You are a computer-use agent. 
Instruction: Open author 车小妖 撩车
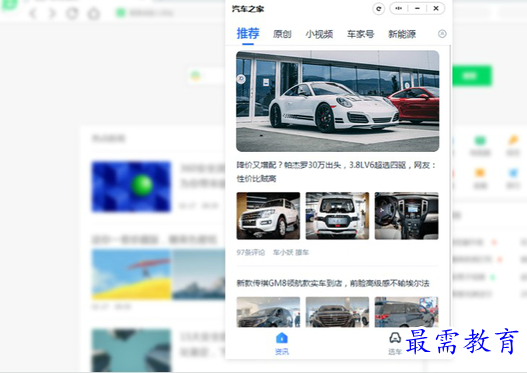(291, 252)
